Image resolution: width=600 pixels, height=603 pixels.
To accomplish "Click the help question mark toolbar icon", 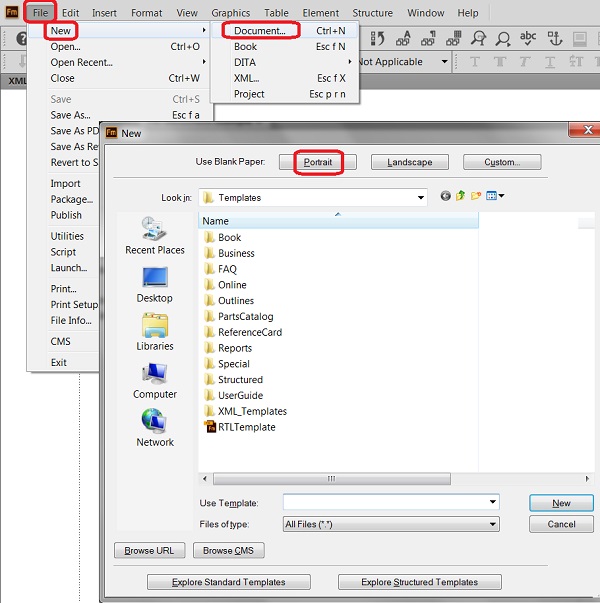I will (22, 38).
